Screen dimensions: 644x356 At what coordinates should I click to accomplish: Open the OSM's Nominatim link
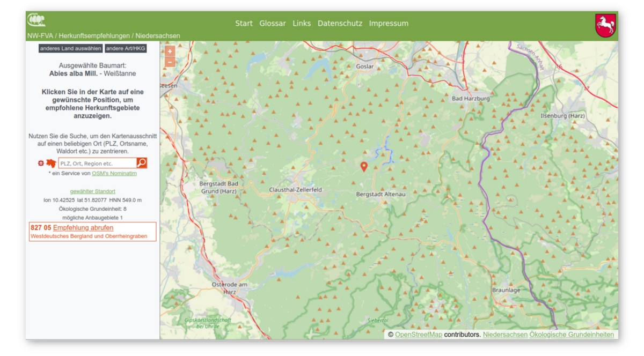click(114, 173)
